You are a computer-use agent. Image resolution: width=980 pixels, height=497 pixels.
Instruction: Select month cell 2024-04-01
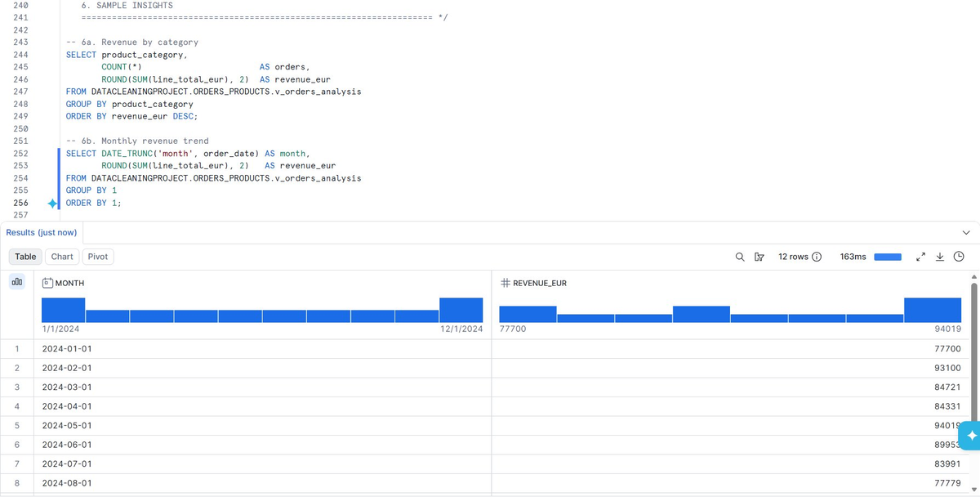(x=263, y=406)
